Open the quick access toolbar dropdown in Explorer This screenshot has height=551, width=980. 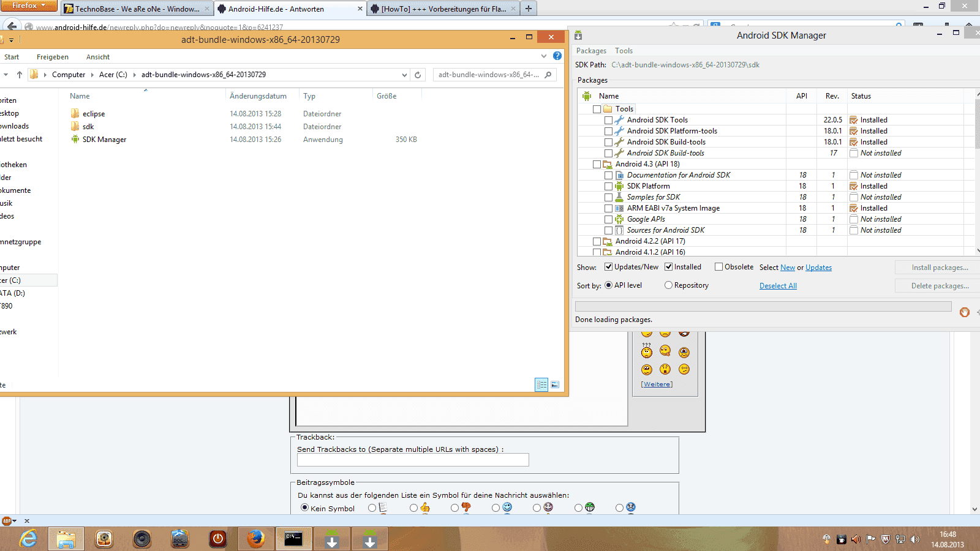(12, 40)
